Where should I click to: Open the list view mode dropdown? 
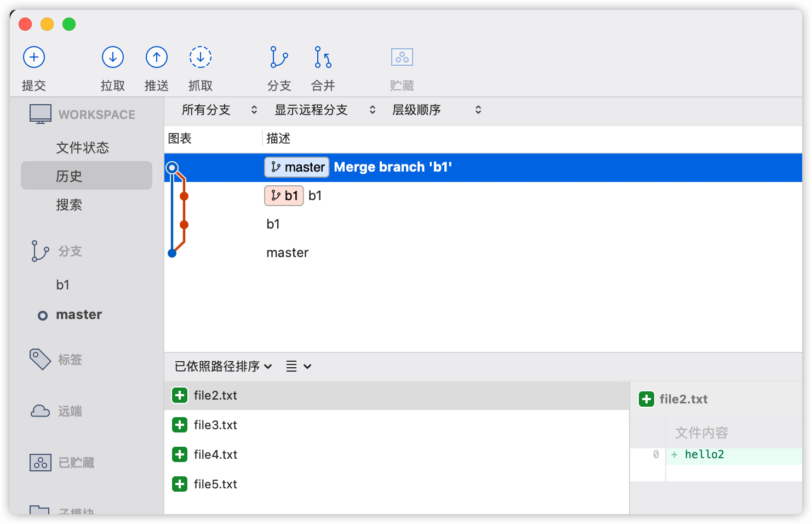click(x=299, y=366)
